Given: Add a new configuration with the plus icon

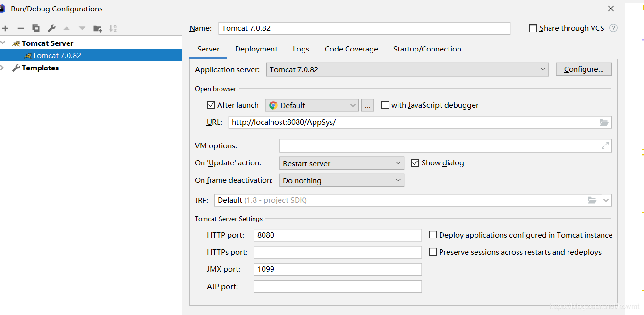Looking at the screenshot, I should (5, 28).
